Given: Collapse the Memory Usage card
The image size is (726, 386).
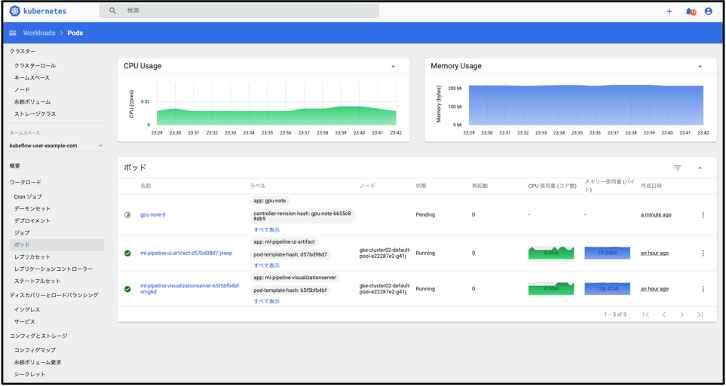Looking at the screenshot, I should click(700, 66).
